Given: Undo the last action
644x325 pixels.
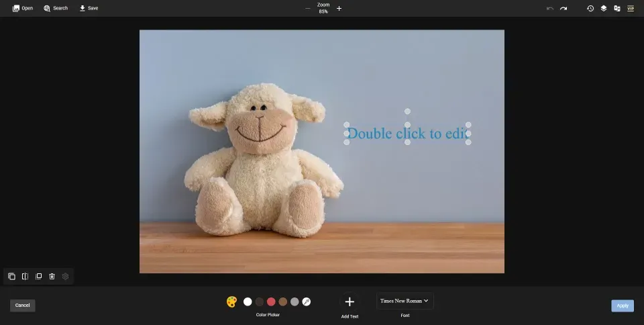Looking at the screenshot, I should click(x=550, y=8).
